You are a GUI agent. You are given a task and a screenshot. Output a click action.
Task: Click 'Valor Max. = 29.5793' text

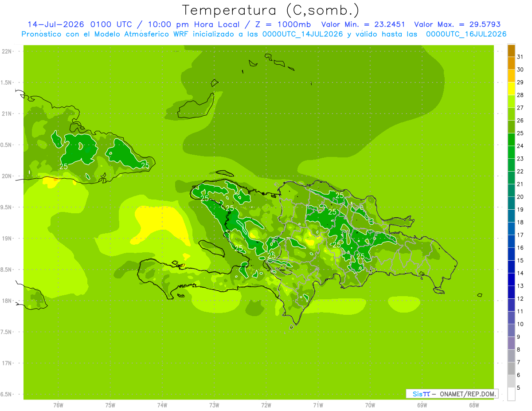(x=458, y=24)
